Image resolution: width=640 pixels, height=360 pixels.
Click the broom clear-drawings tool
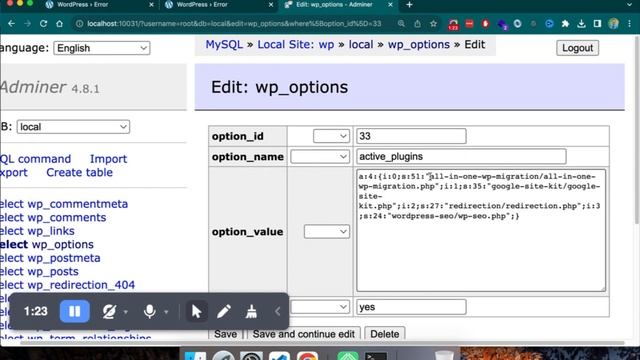pos(251,312)
